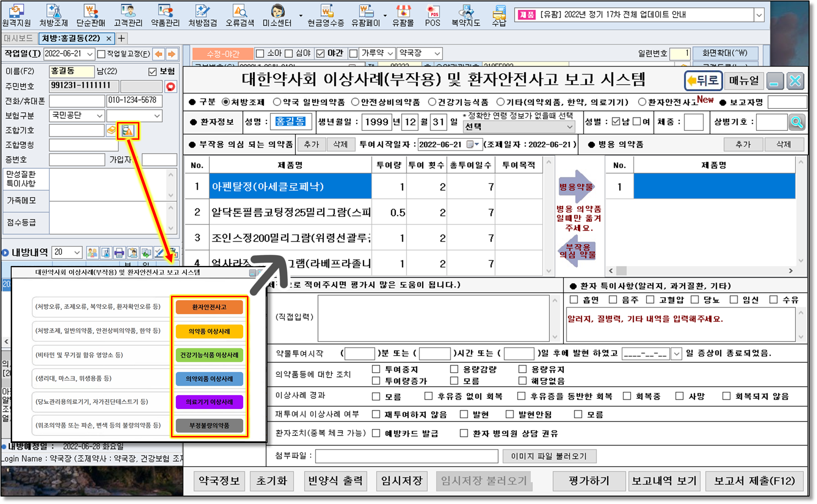Select the 처방:홍길동(22) tab

coord(71,38)
